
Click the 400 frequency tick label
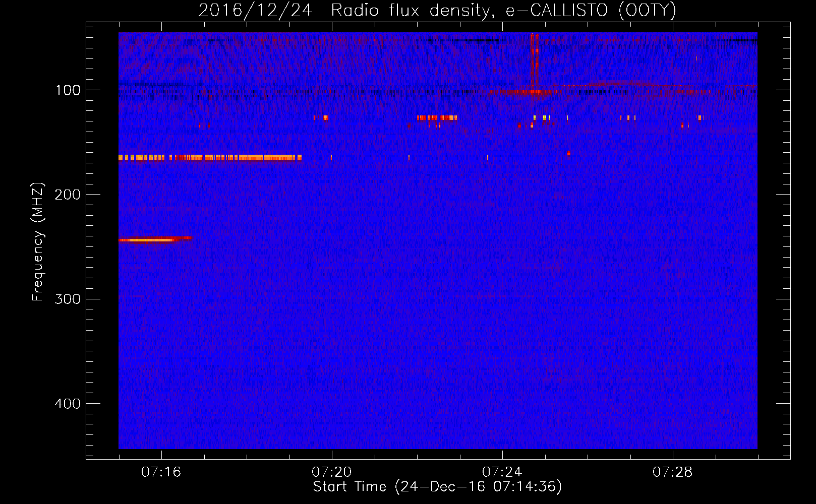coord(68,403)
